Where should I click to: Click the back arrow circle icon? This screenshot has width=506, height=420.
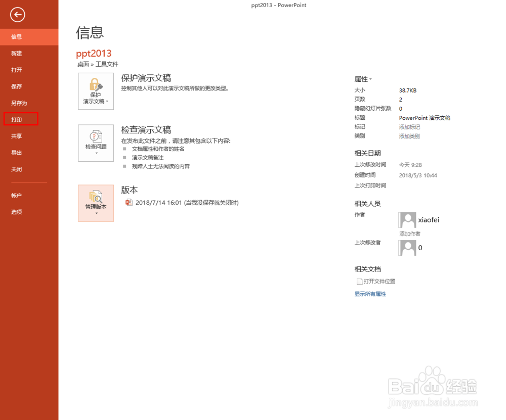tap(17, 15)
